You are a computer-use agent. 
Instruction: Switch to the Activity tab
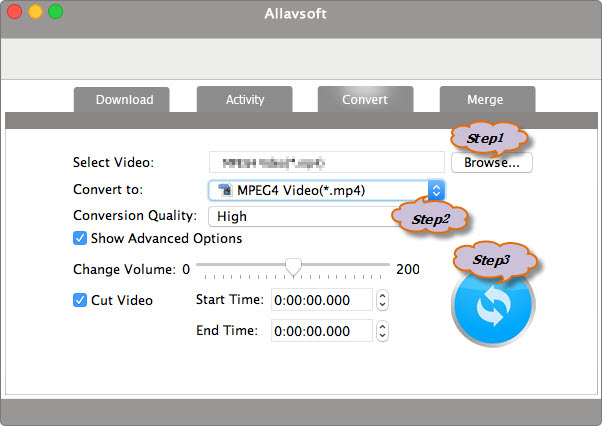click(245, 100)
